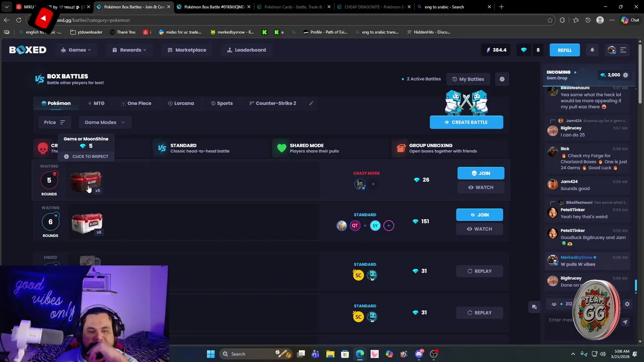Click the empty plus slot in Crazy Mode battle

click(x=373, y=184)
